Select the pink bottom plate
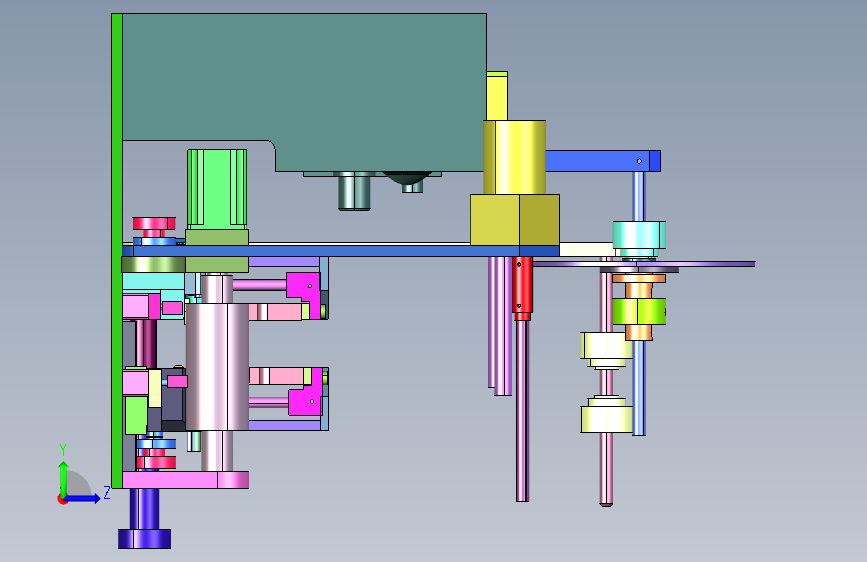This screenshot has width=867, height=562. click(x=185, y=480)
